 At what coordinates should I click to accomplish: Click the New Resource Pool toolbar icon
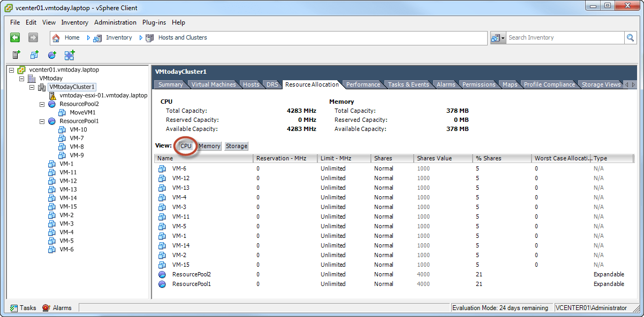tap(52, 55)
